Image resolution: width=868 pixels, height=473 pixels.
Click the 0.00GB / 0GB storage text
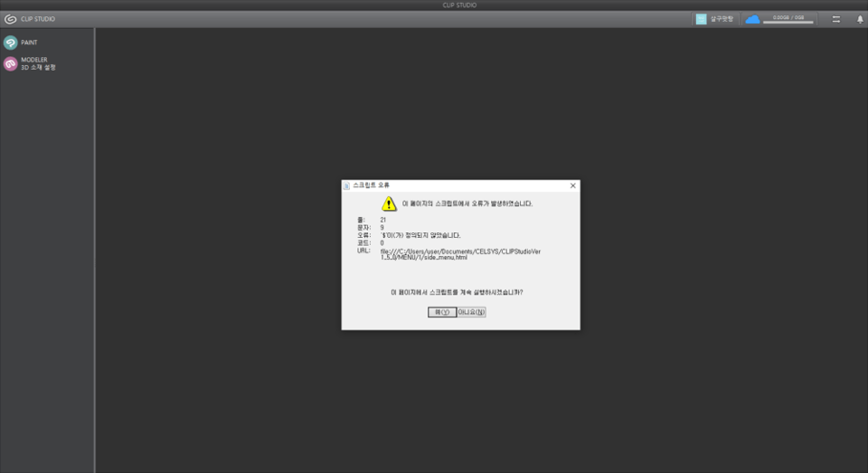coord(788,17)
